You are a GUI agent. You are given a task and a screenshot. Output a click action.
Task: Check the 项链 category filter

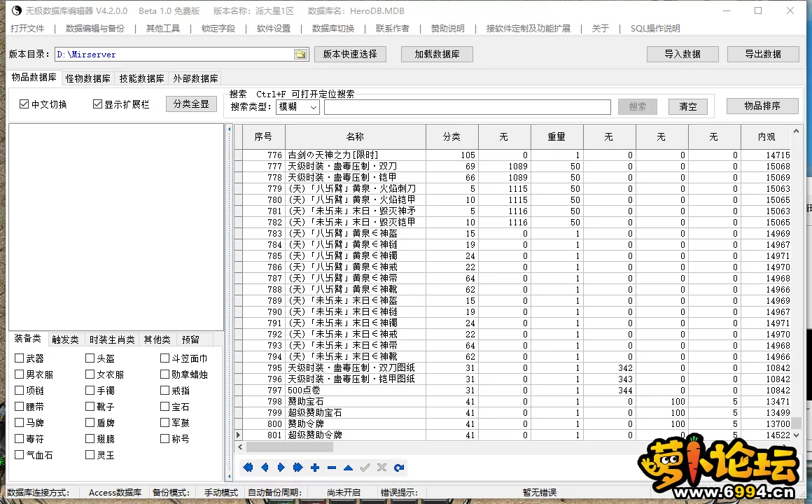pyautogui.click(x=19, y=390)
